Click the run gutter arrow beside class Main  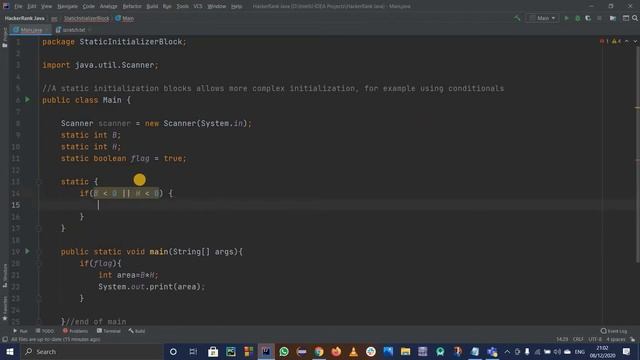(x=27, y=100)
